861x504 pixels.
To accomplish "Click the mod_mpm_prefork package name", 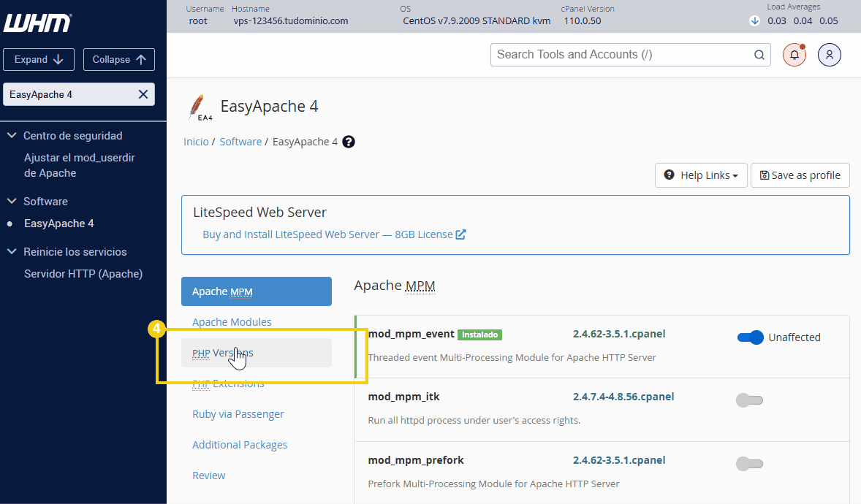I will point(416,460).
